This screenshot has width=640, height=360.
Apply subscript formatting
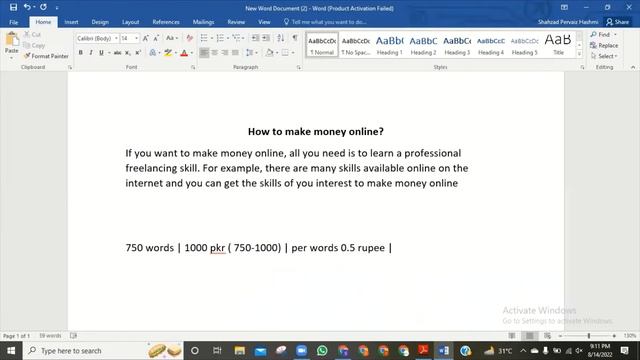tap(127, 53)
